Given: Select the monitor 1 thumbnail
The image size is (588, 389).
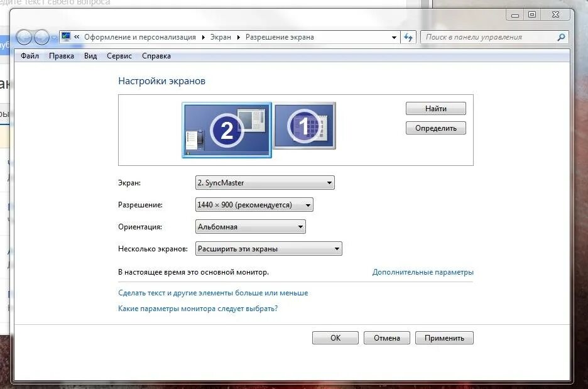Looking at the screenshot, I should pyautogui.click(x=304, y=126).
